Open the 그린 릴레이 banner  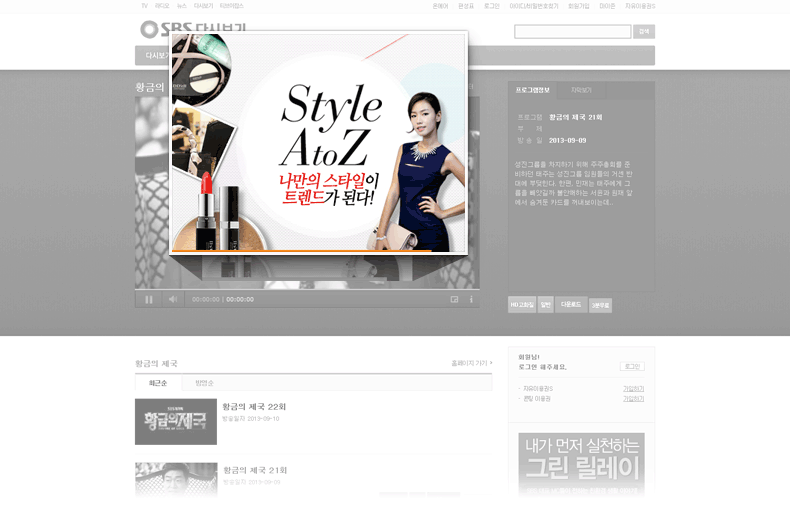[581, 464]
